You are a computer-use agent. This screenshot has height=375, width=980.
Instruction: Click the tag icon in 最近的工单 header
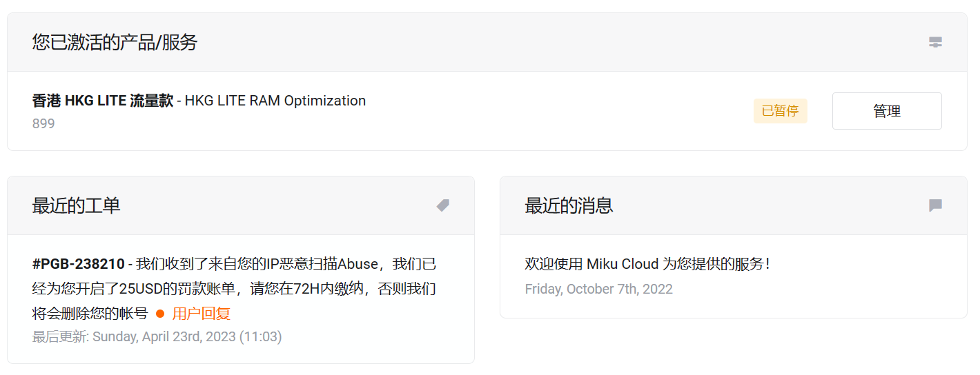[x=443, y=205]
